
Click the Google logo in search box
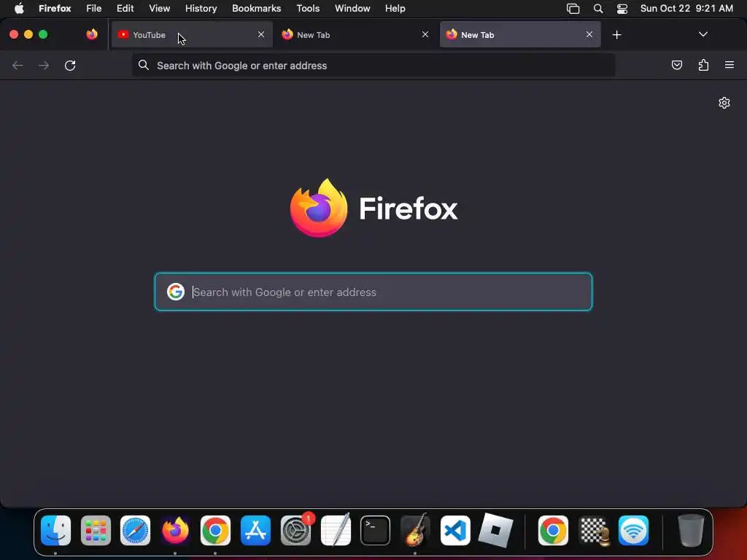[x=176, y=292]
